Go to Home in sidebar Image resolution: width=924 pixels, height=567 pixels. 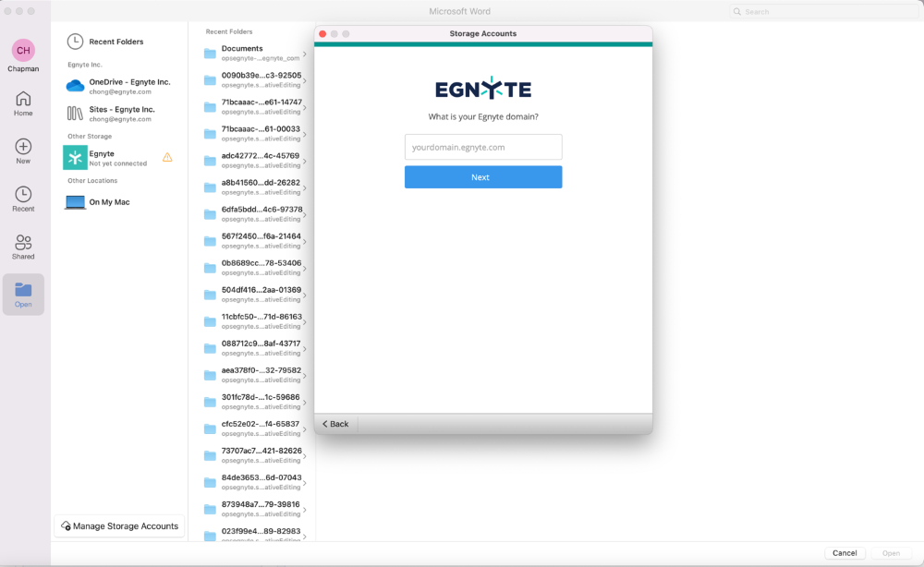pos(23,103)
